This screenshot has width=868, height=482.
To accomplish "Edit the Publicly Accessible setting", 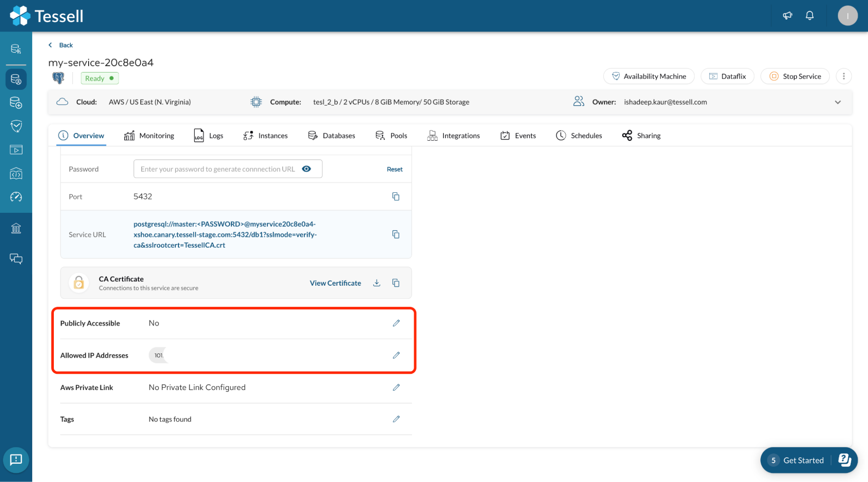I will point(396,323).
